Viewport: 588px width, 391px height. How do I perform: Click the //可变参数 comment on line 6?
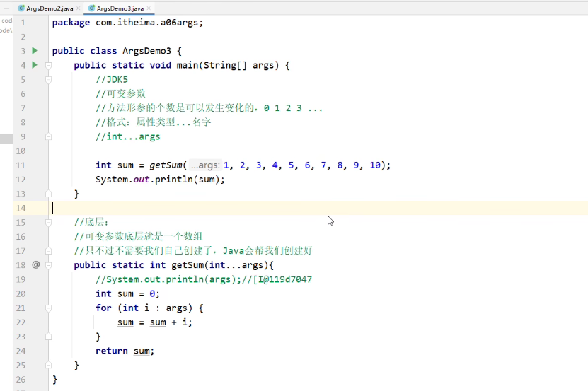click(x=120, y=94)
